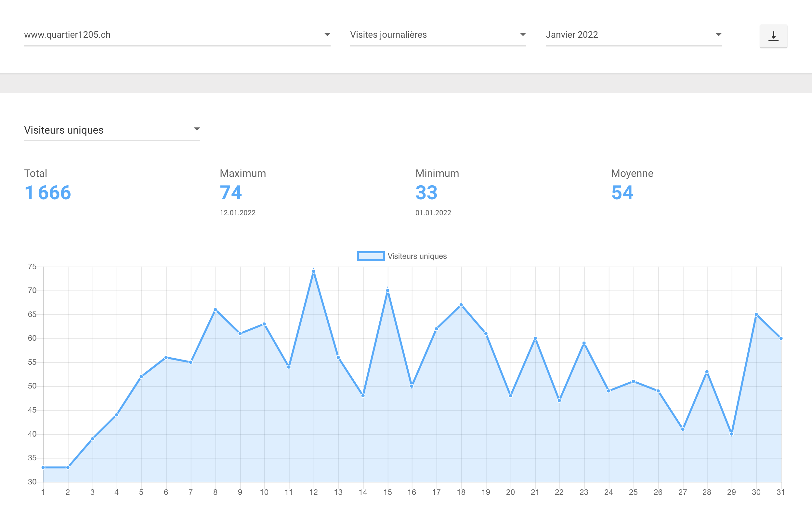Click the day 1 minimum data point
Viewport: 812px width, 513px height.
click(x=43, y=467)
